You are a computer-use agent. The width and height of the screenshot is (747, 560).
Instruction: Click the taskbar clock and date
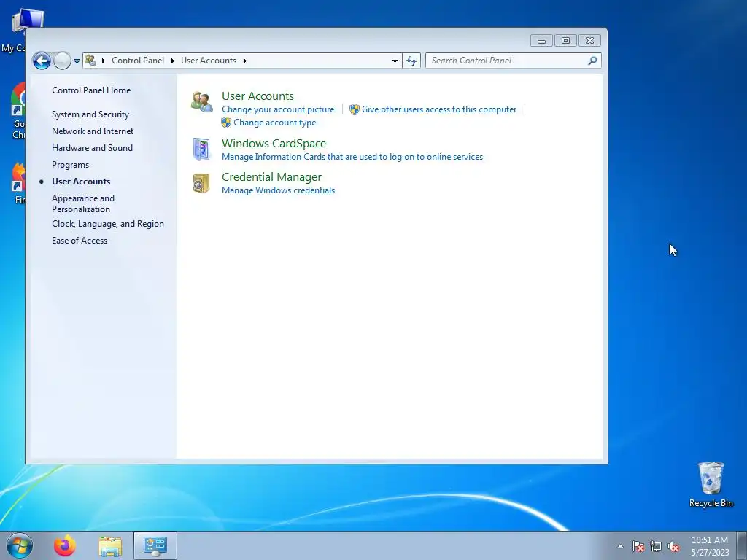pyautogui.click(x=710, y=546)
